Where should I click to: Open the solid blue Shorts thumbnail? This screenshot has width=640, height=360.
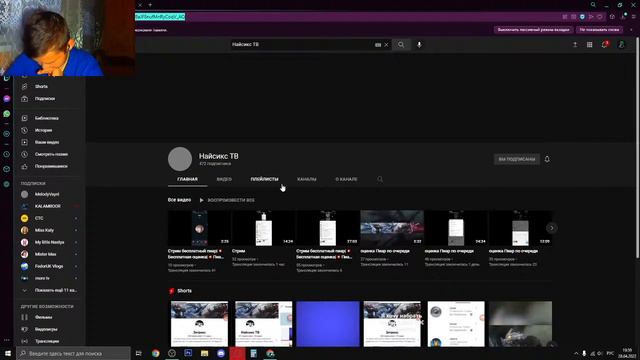click(x=328, y=324)
